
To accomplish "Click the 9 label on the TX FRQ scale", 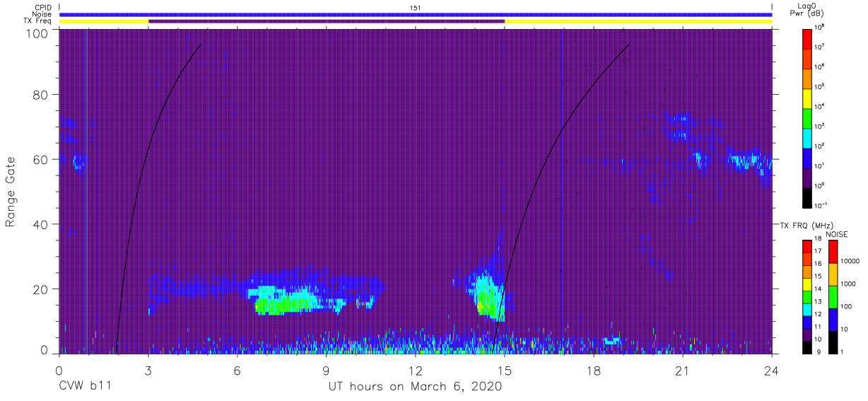I will [817, 351].
